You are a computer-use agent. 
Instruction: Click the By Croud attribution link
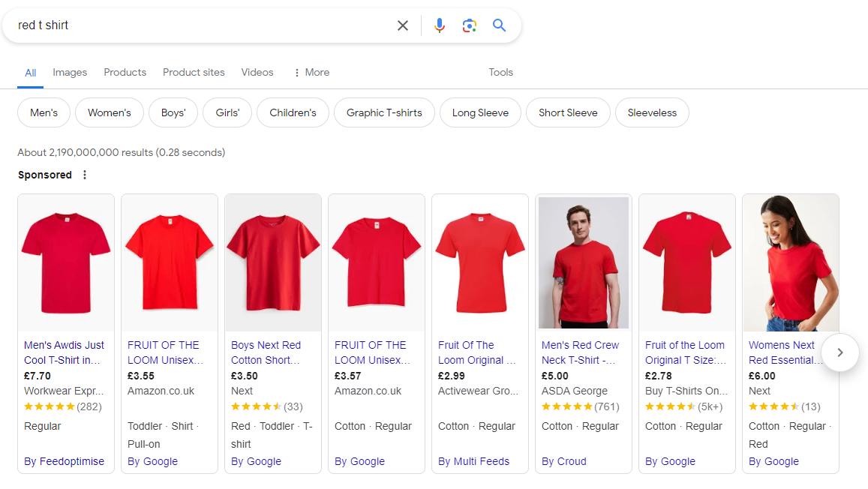[x=564, y=461]
